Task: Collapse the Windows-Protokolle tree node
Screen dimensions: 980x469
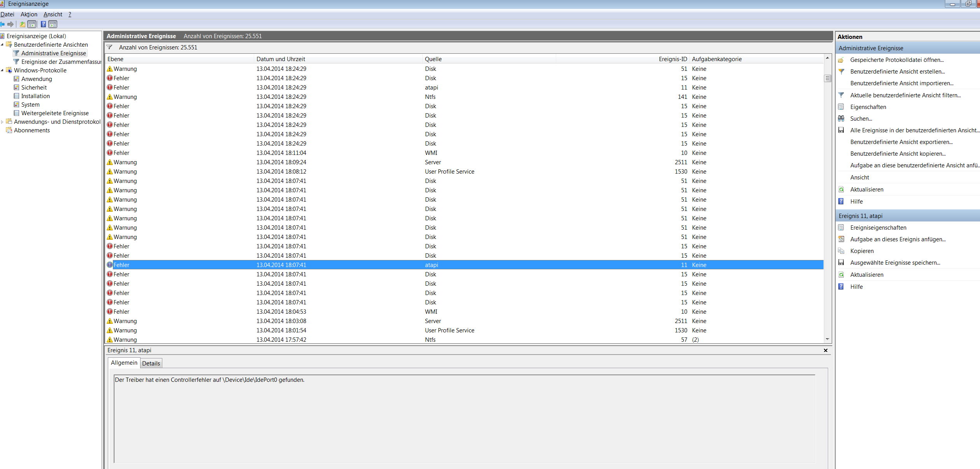Action: [x=2, y=70]
